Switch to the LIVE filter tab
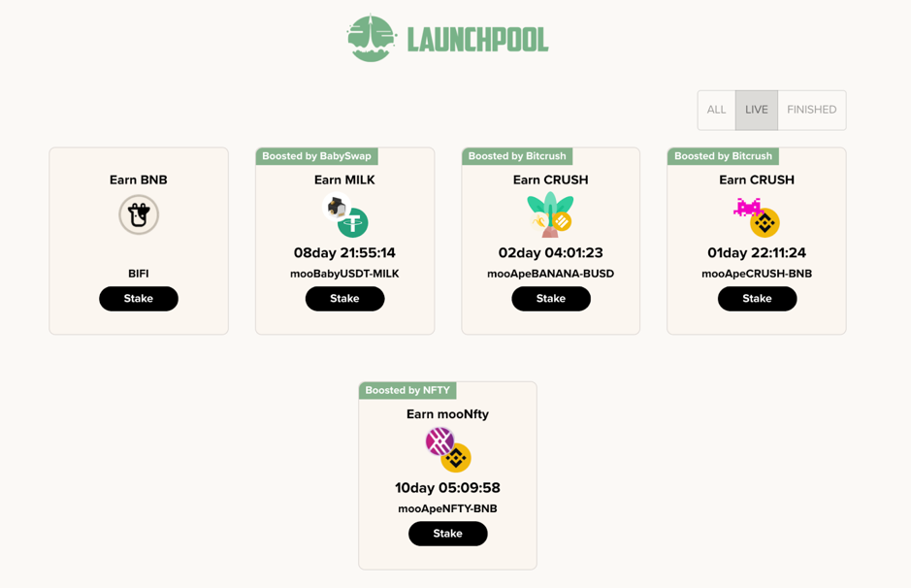 pos(757,110)
